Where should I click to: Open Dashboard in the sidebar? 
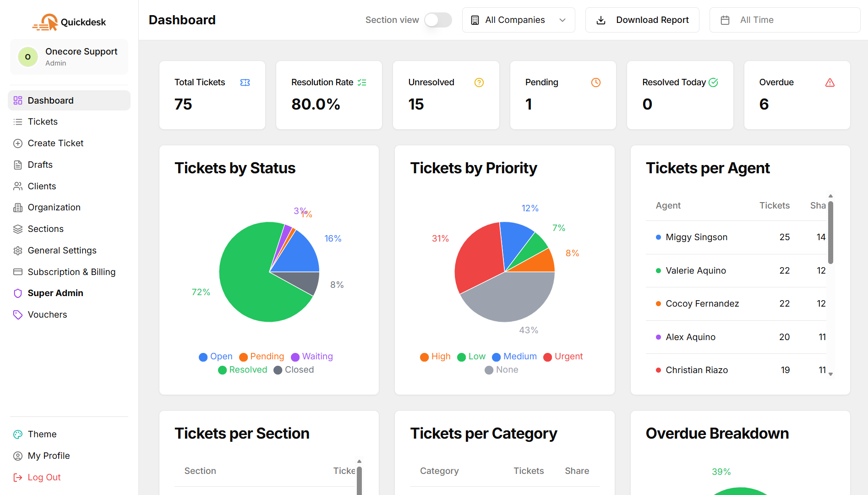coord(69,100)
